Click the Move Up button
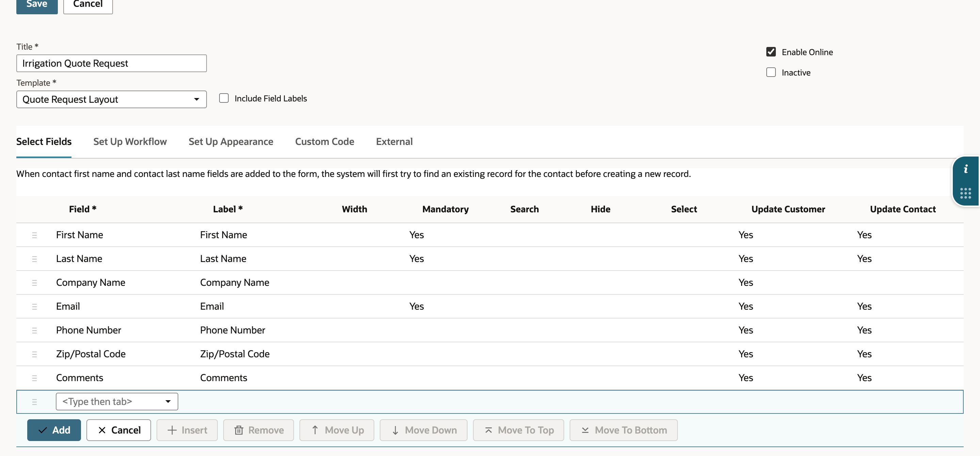Viewport: 980px width, 456px height. [x=337, y=430]
